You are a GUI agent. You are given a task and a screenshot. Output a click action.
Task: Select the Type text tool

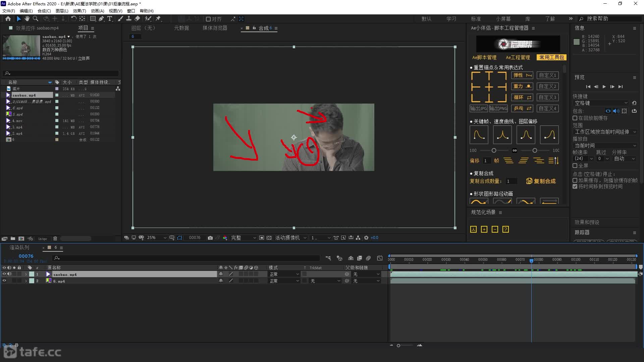pos(110,19)
